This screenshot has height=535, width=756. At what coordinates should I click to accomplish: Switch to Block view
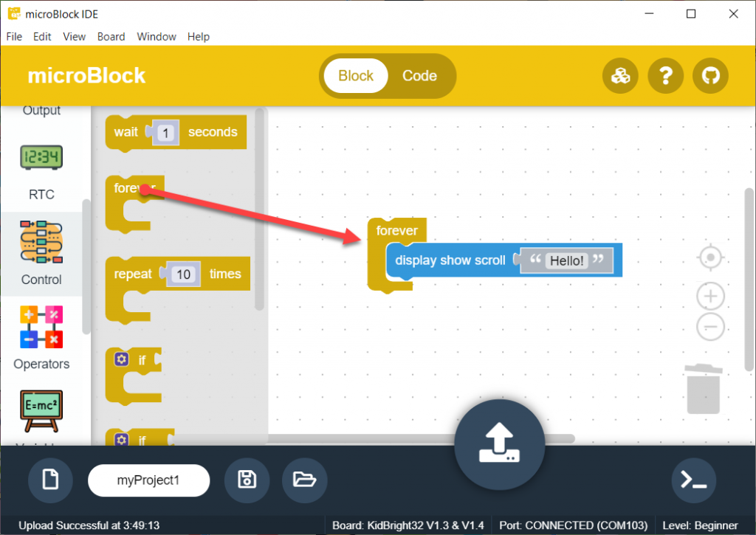click(x=356, y=76)
